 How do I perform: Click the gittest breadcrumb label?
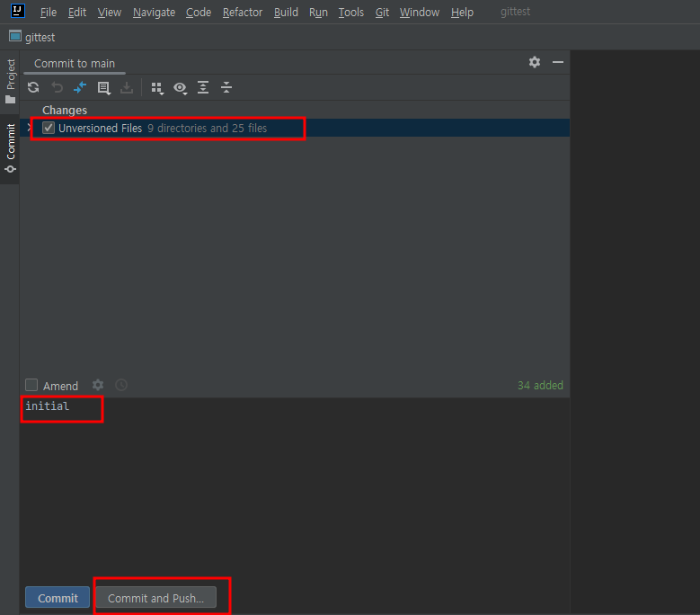tap(40, 38)
